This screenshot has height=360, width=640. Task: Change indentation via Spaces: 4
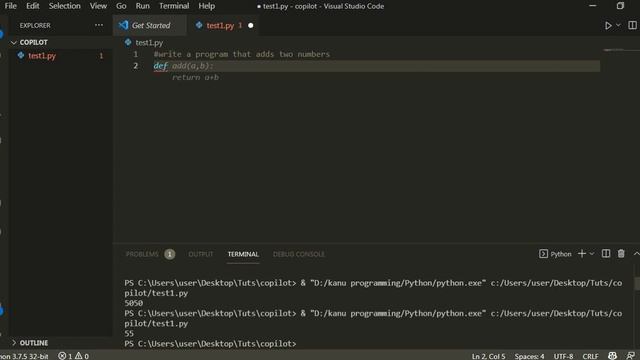529,356
